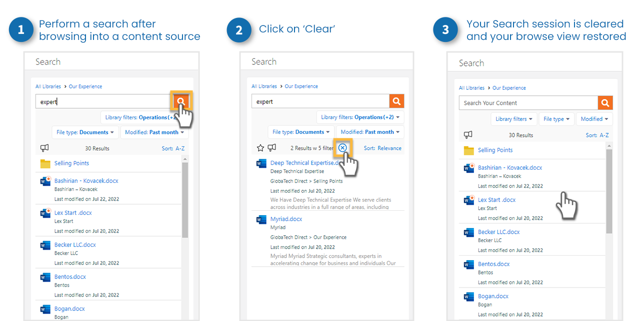
Task: Click Word icon of Myriad.docx in panel 2
Action: click(x=261, y=219)
